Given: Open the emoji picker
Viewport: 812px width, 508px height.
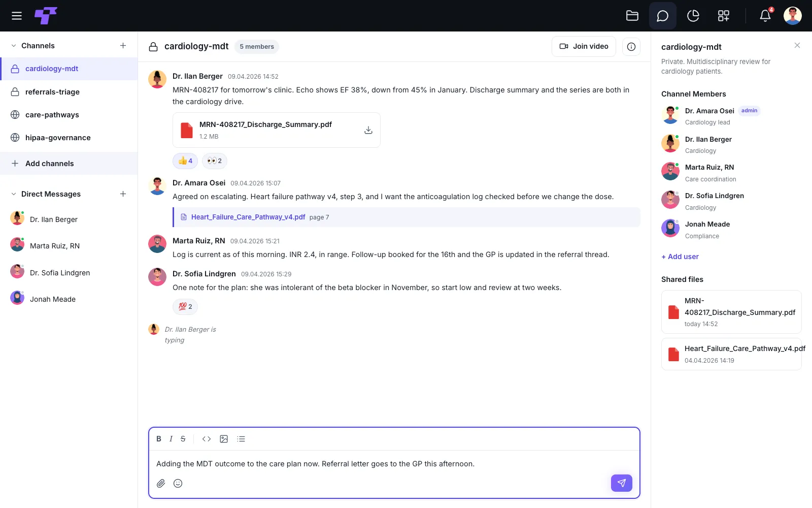Looking at the screenshot, I should click(178, 483).
